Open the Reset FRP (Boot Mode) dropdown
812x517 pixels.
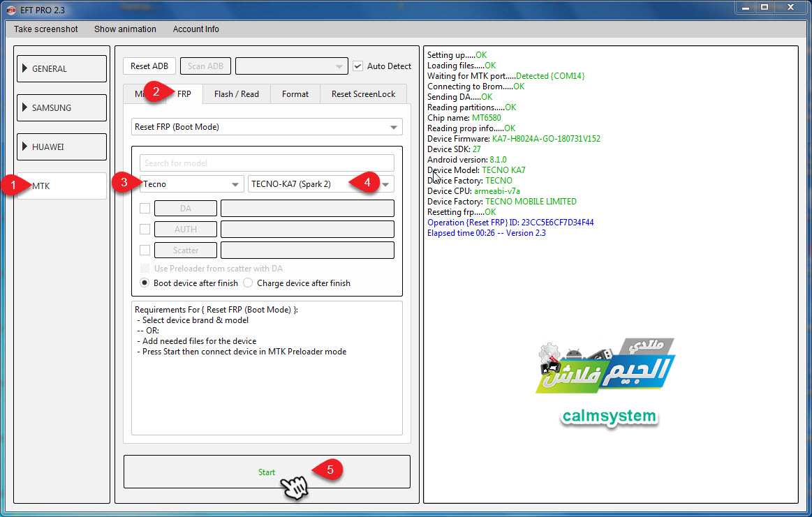point(267,127)
